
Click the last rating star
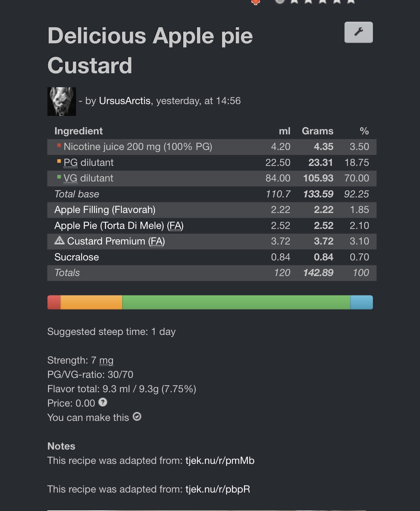pyautogui.click(x=351, y=1)
